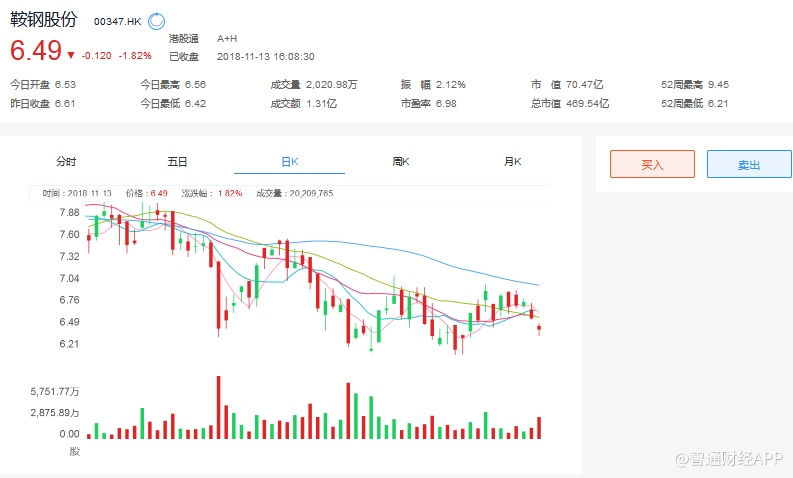The width and height of the screenshot is (793, 478).
Task: Click the 6.49 current price figure
Action: click(36, 52)
